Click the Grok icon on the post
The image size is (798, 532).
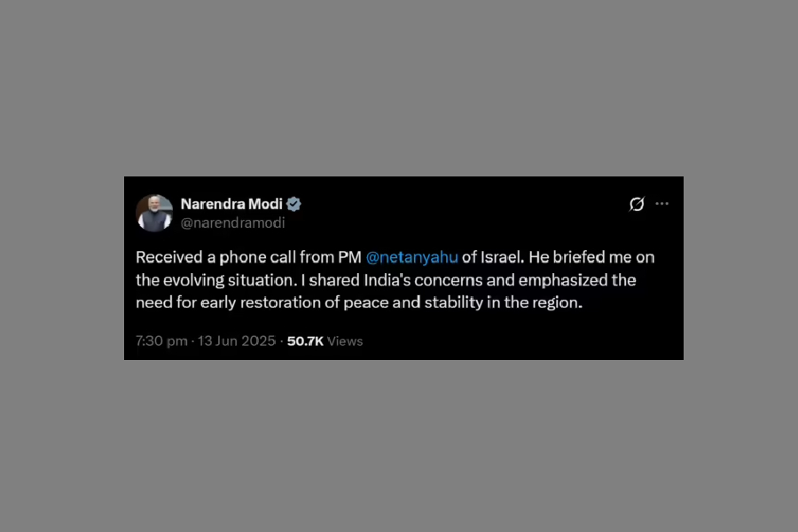click(x=637, y=205)
